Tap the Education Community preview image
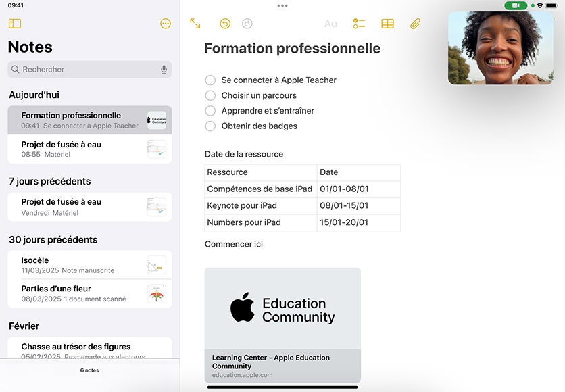This screenshot has width=565, height=392. [x=282, y=308]
